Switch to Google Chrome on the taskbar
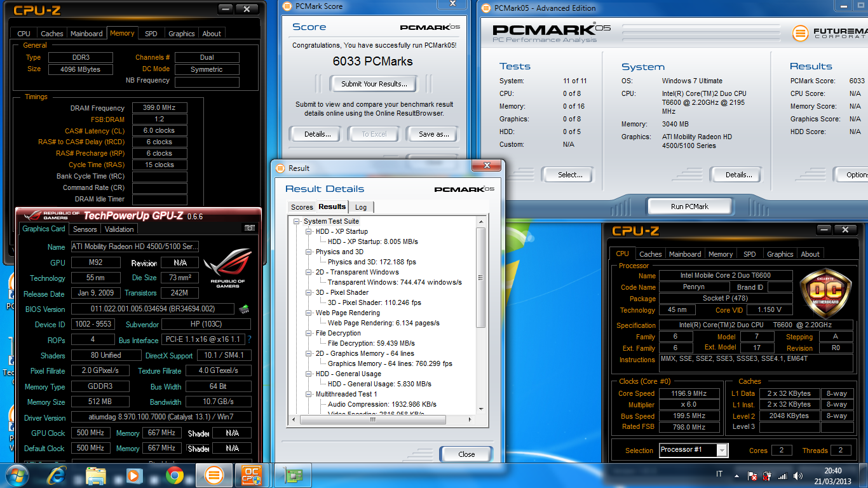This screenshot has width=868, height=488. [x=174, y=475]
